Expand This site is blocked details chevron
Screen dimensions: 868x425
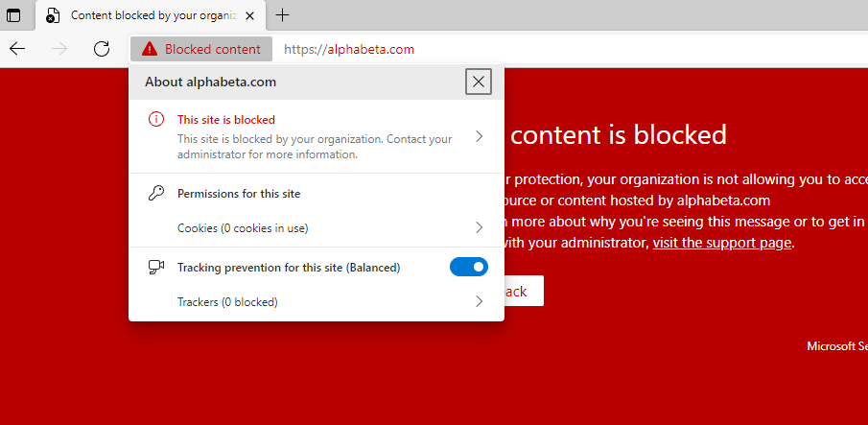point(480,136)
